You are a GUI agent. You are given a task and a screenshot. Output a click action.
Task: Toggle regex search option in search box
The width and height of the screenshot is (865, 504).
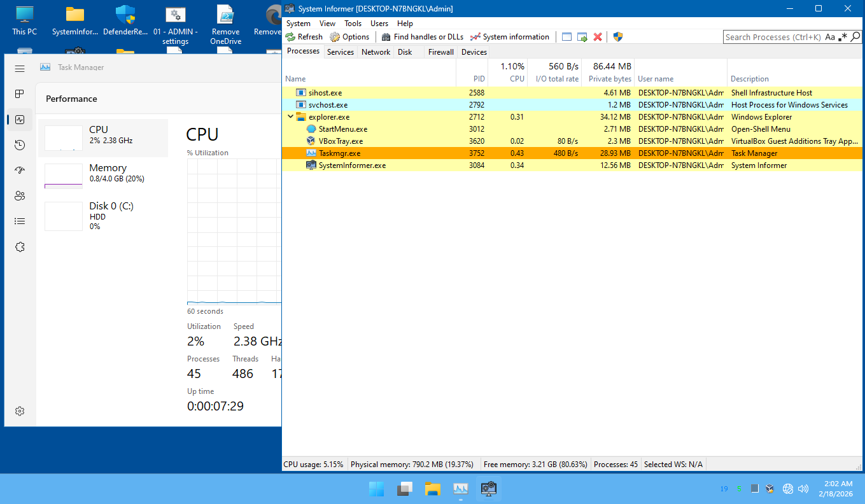click(843, 37)
